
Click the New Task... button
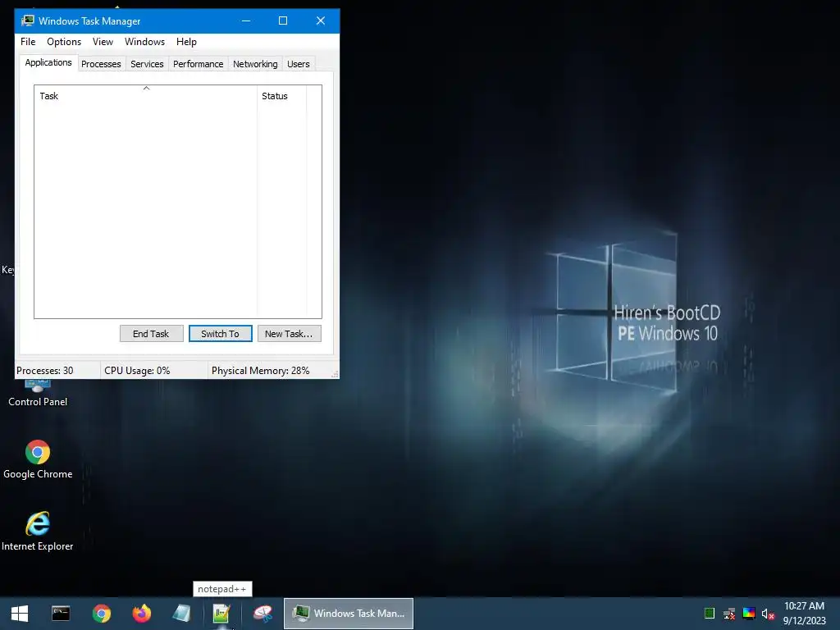coord(290,334)
